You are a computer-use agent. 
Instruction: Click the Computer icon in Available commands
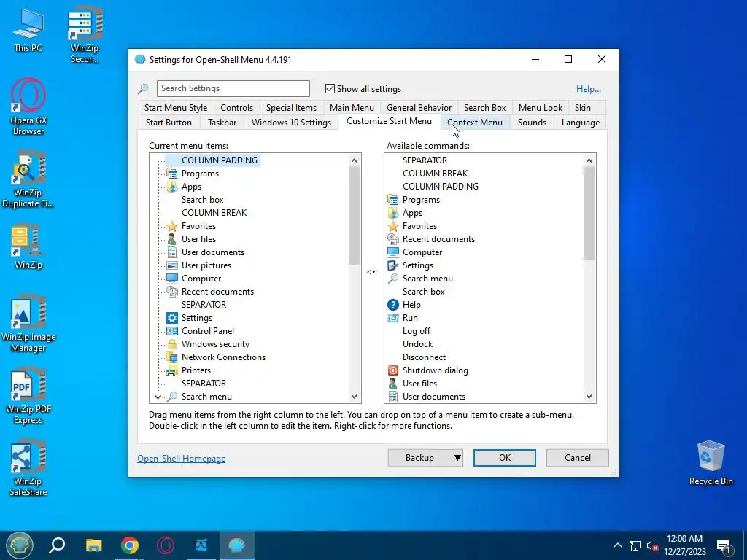[393, 252]
